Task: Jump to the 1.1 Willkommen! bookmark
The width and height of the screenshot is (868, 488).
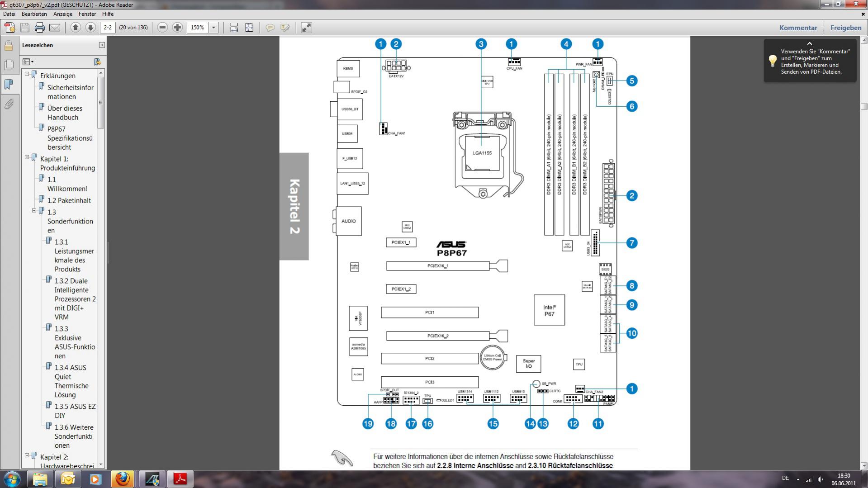Action: point(67,184)
